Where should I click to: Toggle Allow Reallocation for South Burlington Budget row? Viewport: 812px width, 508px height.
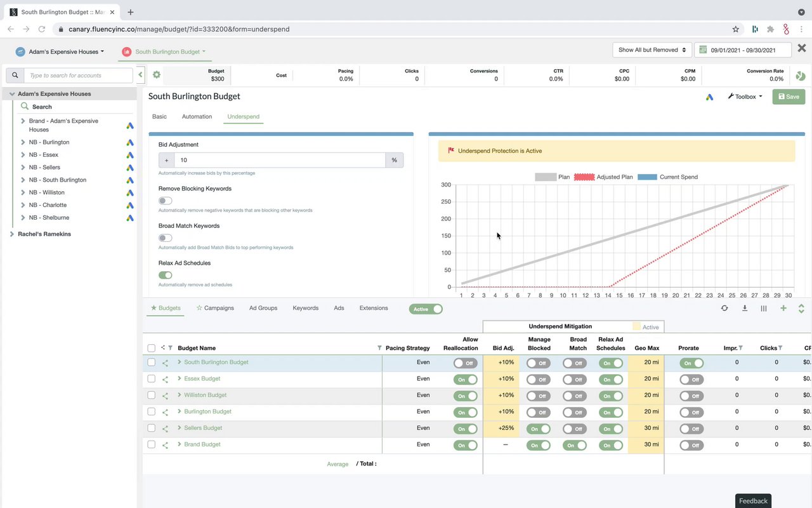point(466,363)
